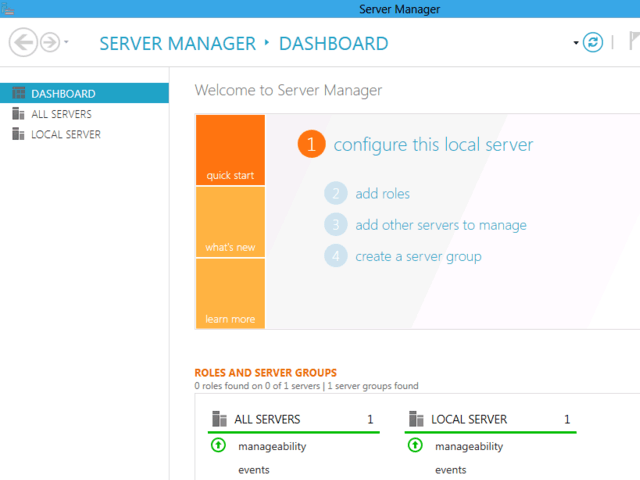This screenshot has height=480, width=640.
Task: Click SERVER MANAGER in the breadcrumb
Action: (178, 43)
